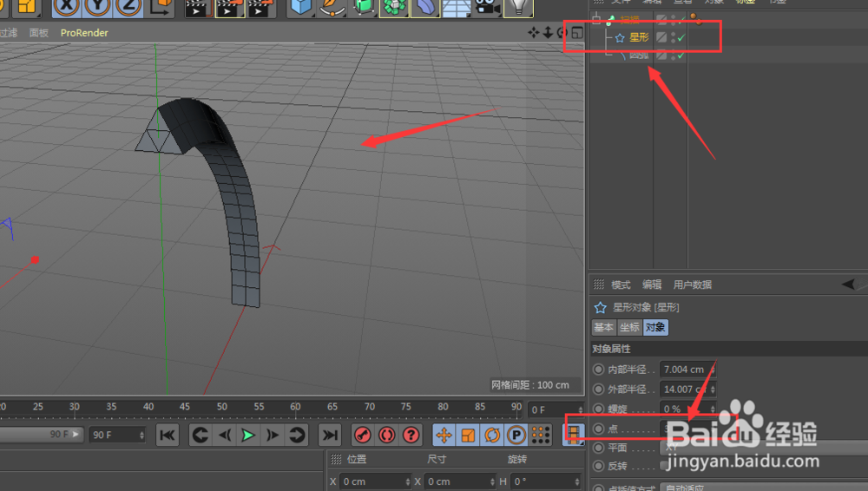The width and height of the screenshot is (868, 491).
Task: Click the viewport pan icon
Action: (x=534, y=33)
